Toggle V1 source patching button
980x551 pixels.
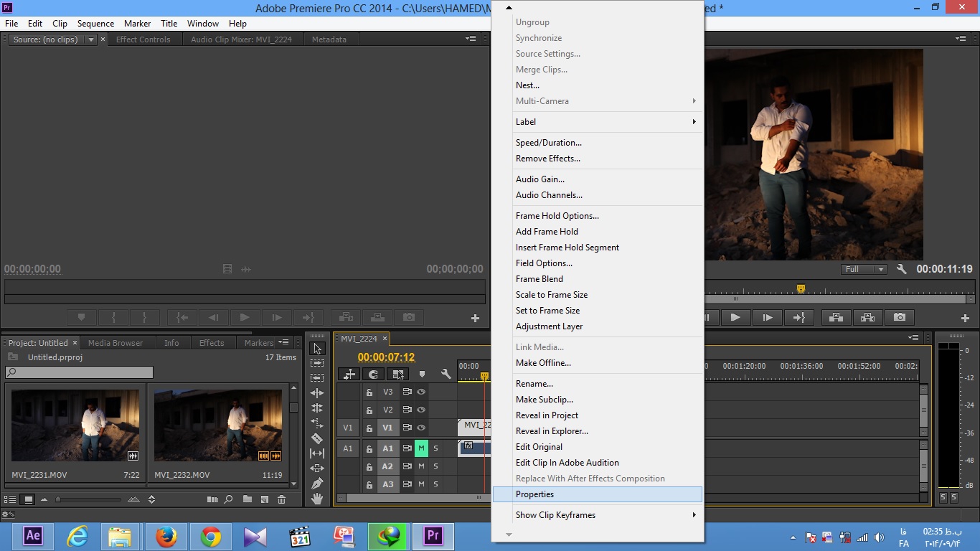[x=348, y=428]
